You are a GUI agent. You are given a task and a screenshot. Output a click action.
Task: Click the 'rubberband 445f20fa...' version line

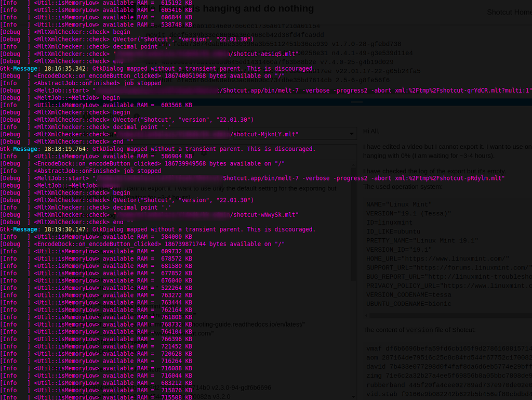coord(449,385)
